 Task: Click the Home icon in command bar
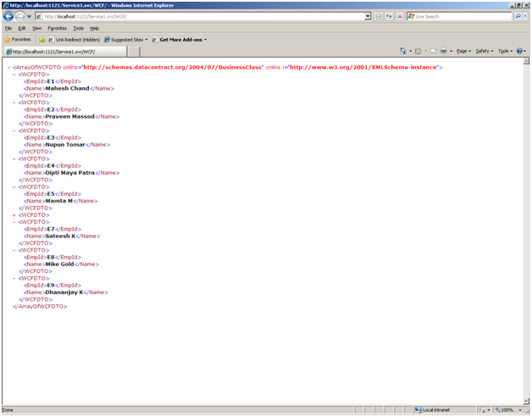403,51
